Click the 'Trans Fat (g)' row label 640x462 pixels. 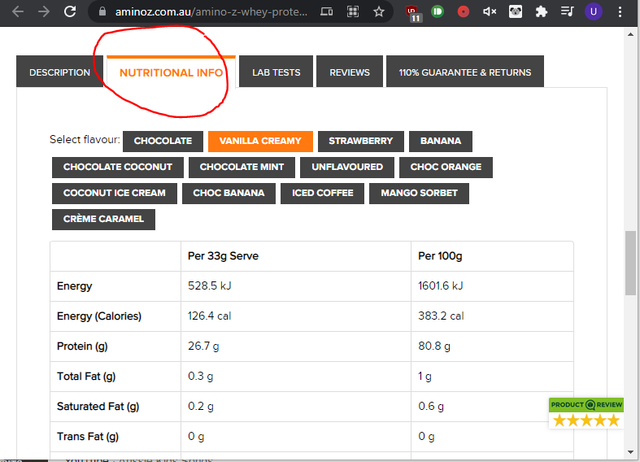point(88,437)
